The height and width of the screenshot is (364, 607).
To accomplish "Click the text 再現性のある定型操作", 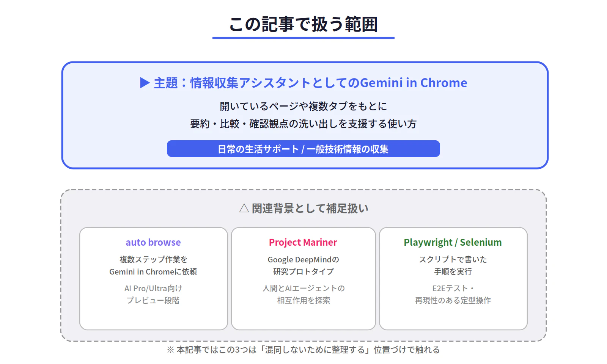I will tap(453, 300).
